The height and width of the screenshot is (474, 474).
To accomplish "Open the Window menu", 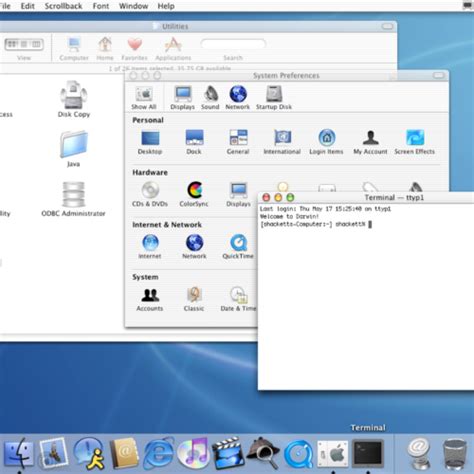I will pos(134,6).
